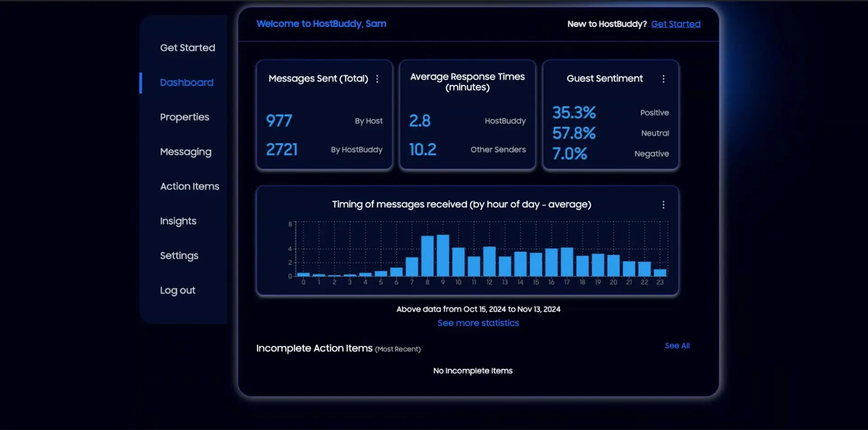Open Action Items from the sidebar
Viewport: 868px width, 430px height.
click(189, 186)
